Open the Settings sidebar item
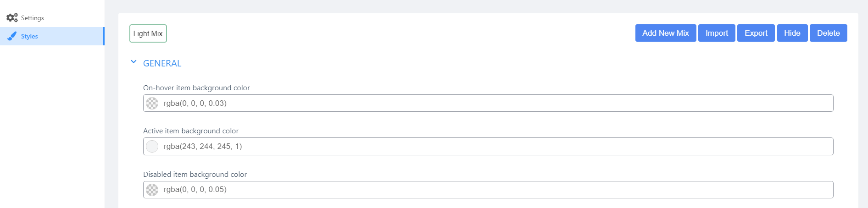The width and height of the screenshot is (868, 208). (32, 18)
